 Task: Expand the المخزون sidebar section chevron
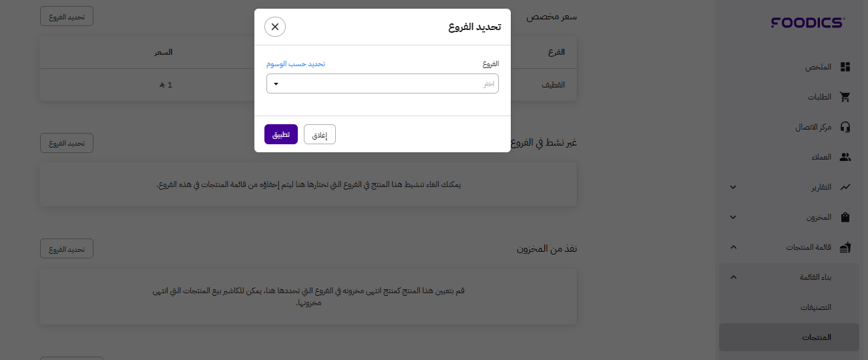click(733, 217)
